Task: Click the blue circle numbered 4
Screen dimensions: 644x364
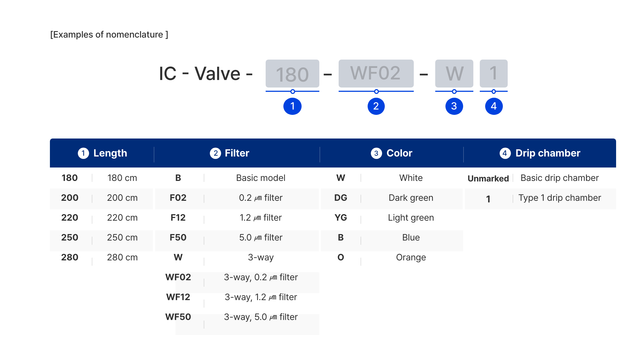Action: 494,106
